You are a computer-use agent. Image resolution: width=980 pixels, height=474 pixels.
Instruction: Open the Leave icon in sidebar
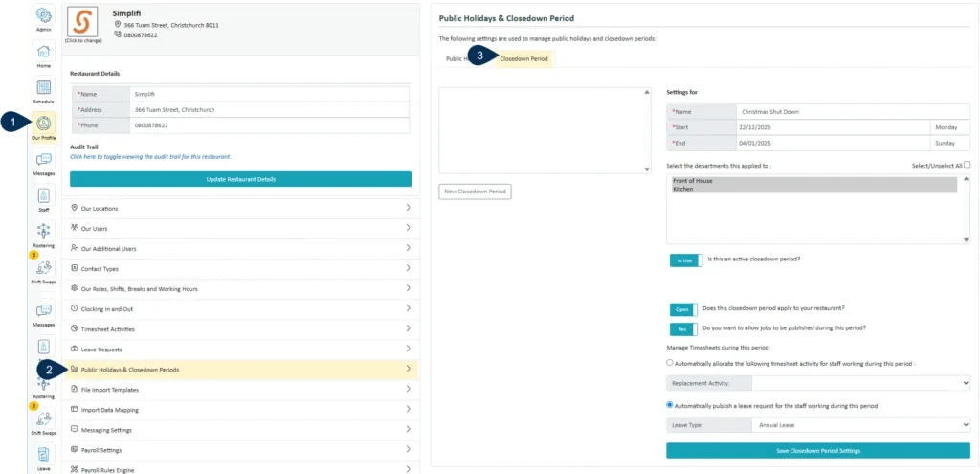click(x=44, y=455)
